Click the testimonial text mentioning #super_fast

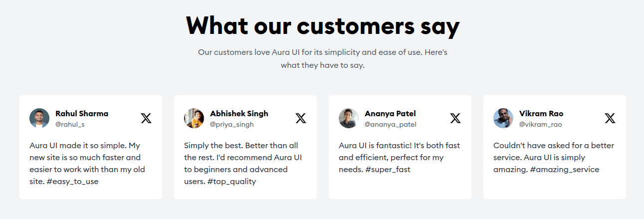(x=399, y=158)
